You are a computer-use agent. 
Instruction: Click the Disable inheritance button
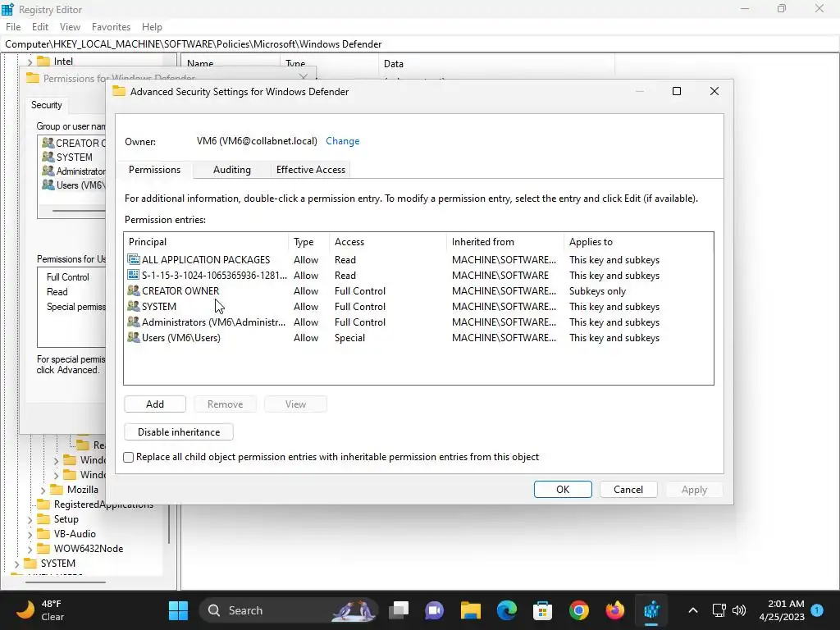click(x=178, y=431)
